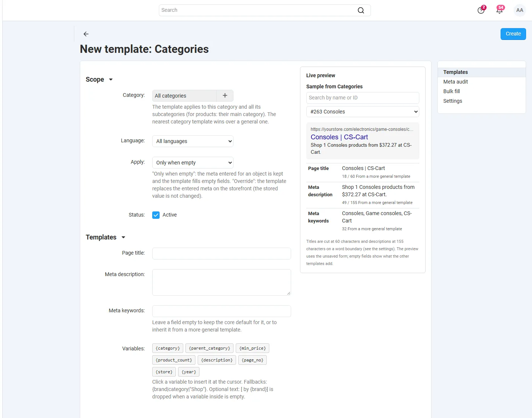Click the "Live preview" heading
The height and width of the screenshot is (418, 532).
pos(321,75)
